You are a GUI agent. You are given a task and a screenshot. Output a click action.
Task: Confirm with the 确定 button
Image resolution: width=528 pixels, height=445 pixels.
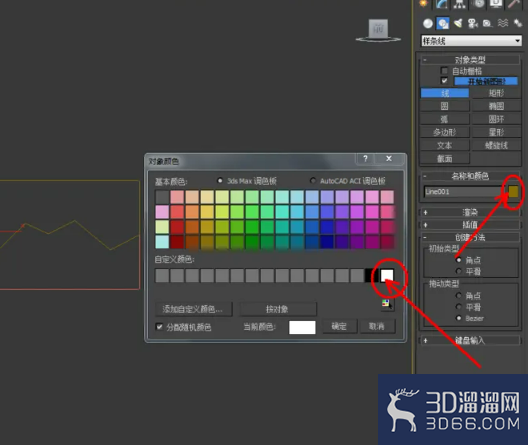[339, 326]
